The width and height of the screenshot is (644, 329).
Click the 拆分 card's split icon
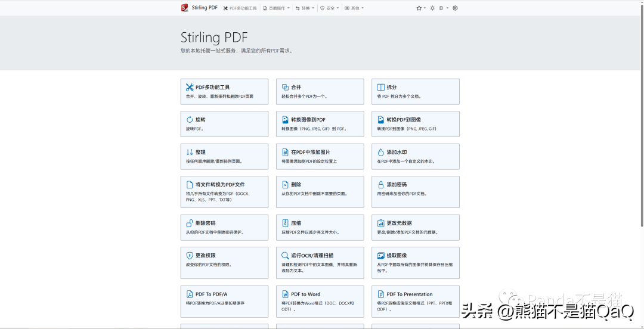[x=380, y=87]
